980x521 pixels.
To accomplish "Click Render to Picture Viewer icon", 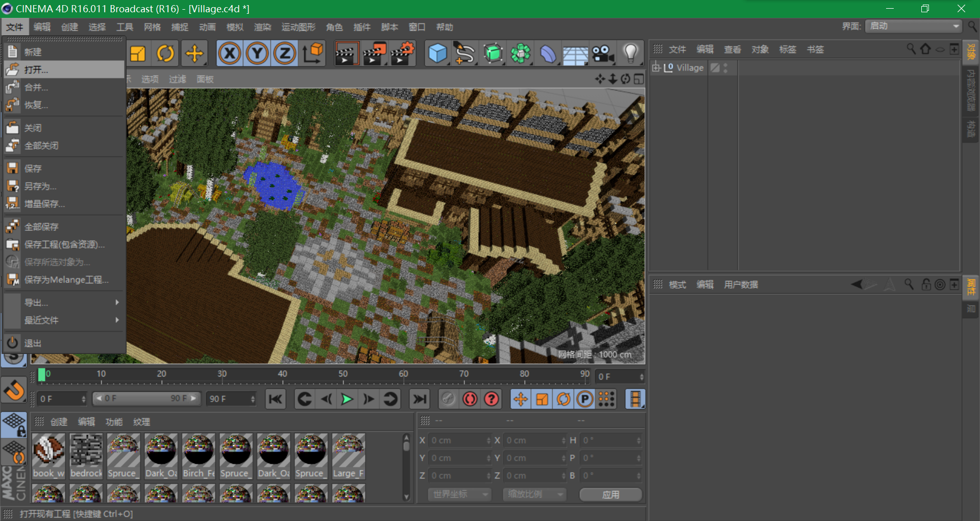I will [x=374, y=54].
